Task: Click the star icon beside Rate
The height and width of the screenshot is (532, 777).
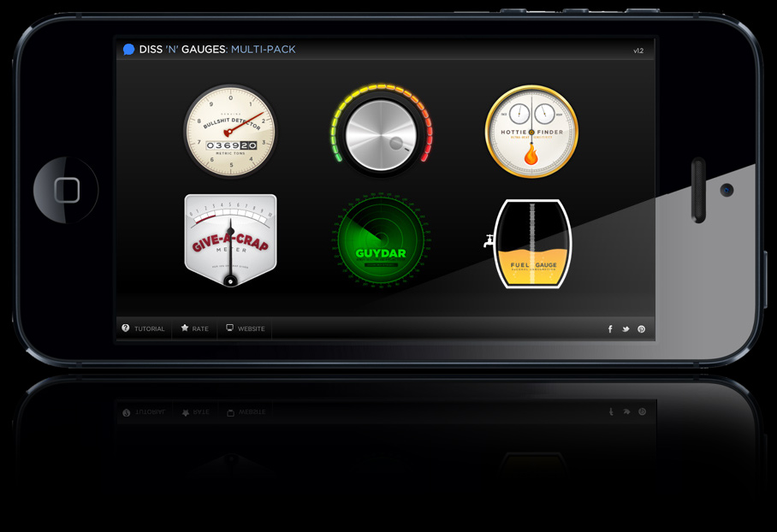Action: [x=184, y=328]
